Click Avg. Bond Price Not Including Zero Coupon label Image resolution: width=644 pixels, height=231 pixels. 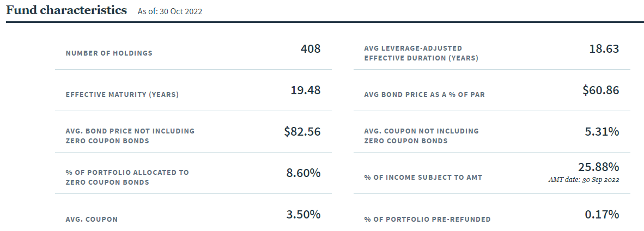pos(130,136)
